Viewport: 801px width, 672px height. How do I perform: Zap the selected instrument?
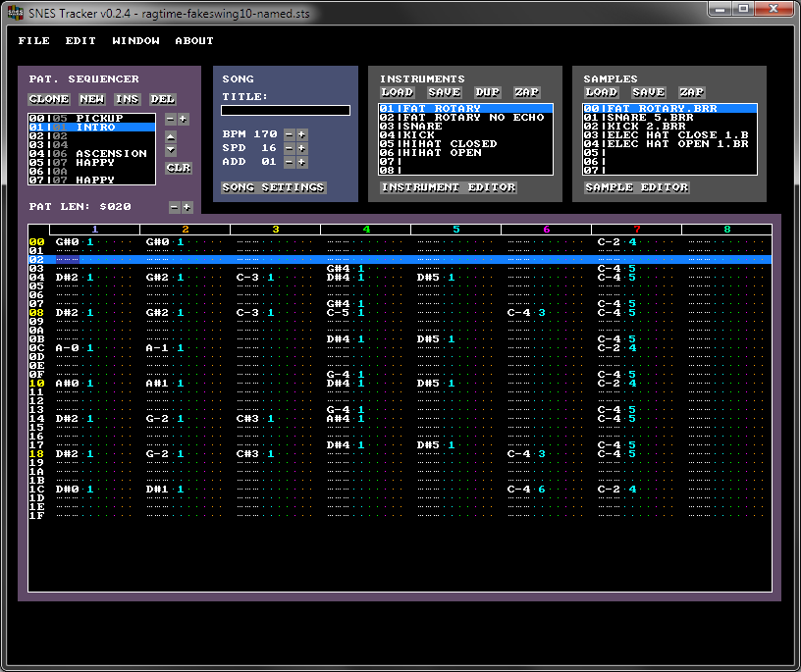pyautogui.click(x=526, y=92)
